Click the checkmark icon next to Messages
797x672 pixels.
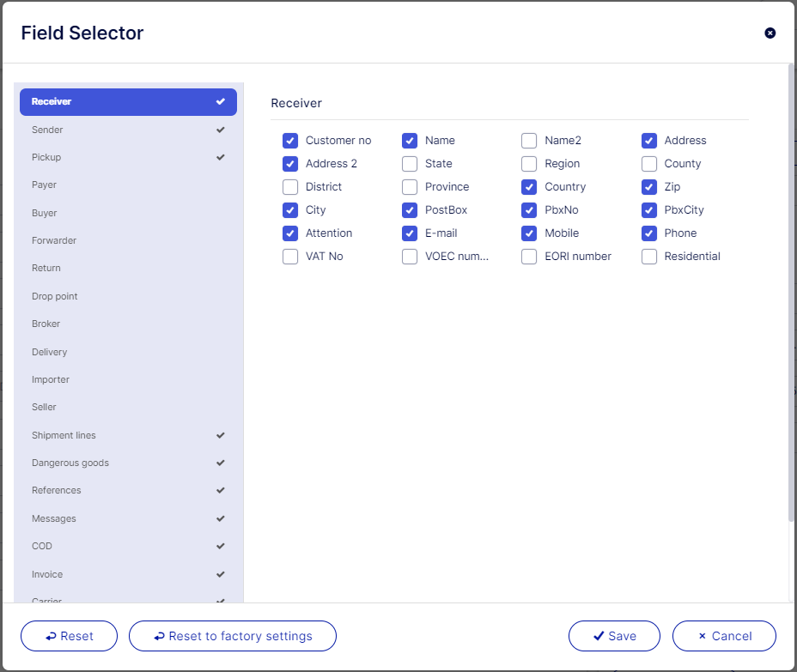[x=221, y=518]
